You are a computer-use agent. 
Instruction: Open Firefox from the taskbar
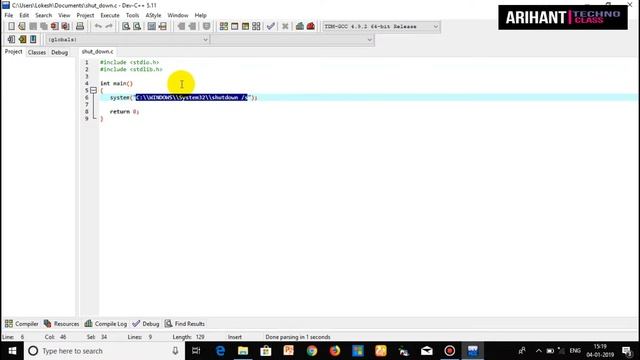point(335,351)
